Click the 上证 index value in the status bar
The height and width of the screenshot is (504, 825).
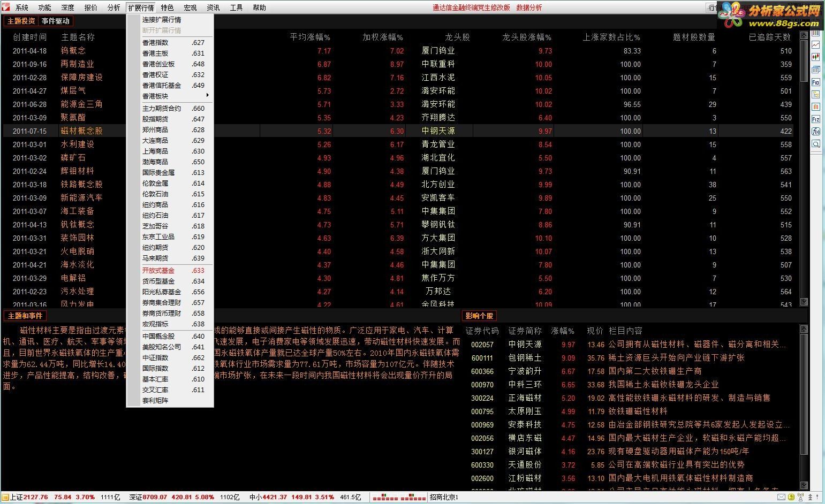(36, 497)
